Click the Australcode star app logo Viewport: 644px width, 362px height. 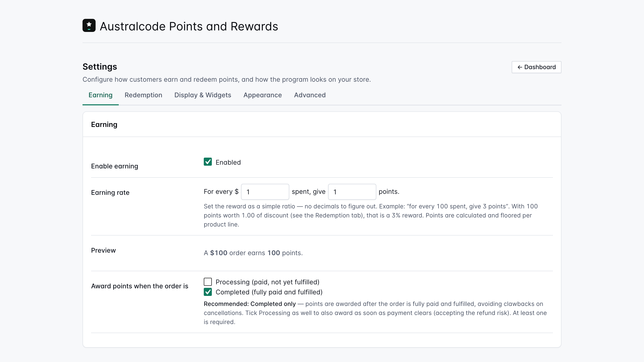[x=89, y=25]
